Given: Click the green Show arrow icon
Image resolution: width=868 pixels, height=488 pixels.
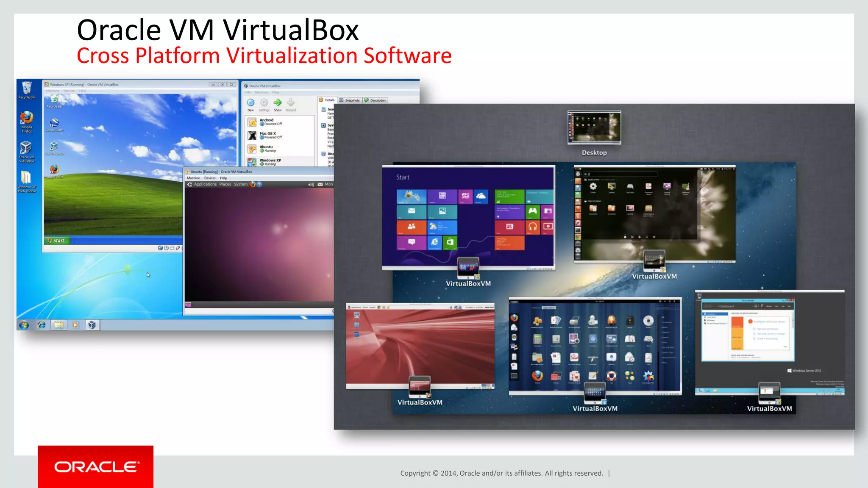Looking at the screenshot, I should pyautogui.click(x=278, y=103).
